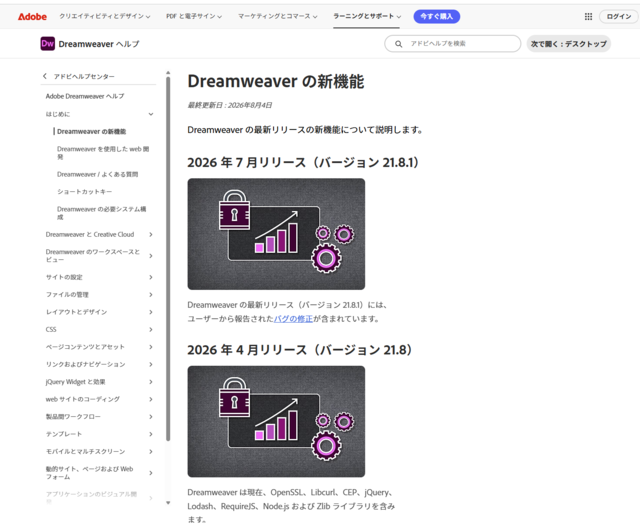The height and width of the screenshot is (524, 640).
Task: Click sidebar scrollbar up arrow
Action: 168,73
